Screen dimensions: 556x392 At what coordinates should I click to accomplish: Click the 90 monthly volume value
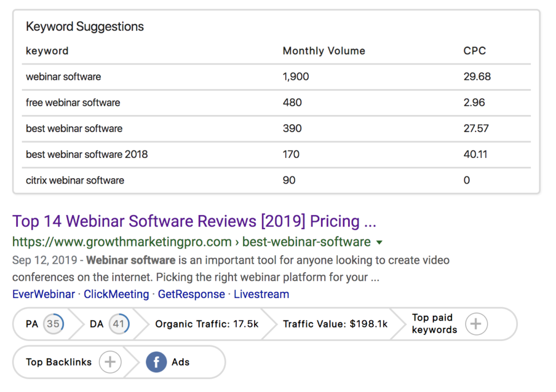point(289,180)
